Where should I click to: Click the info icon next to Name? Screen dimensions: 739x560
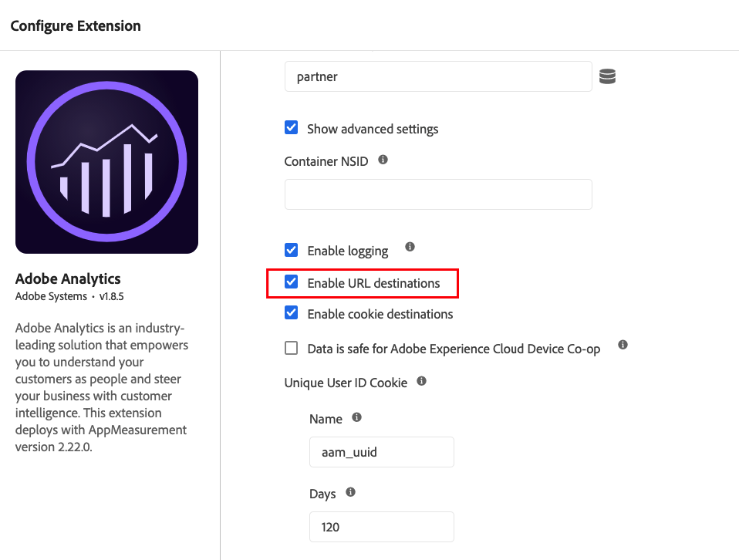[356, 417]
